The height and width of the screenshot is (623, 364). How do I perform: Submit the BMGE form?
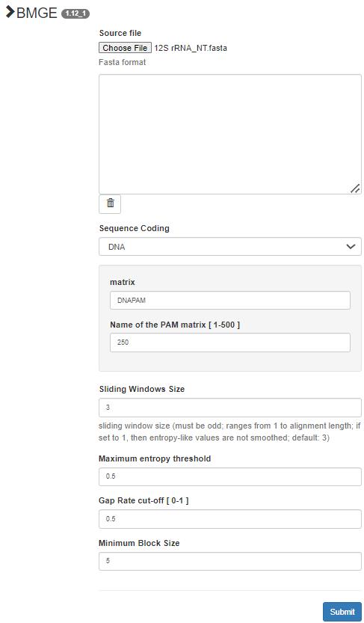tap(342, 612)
